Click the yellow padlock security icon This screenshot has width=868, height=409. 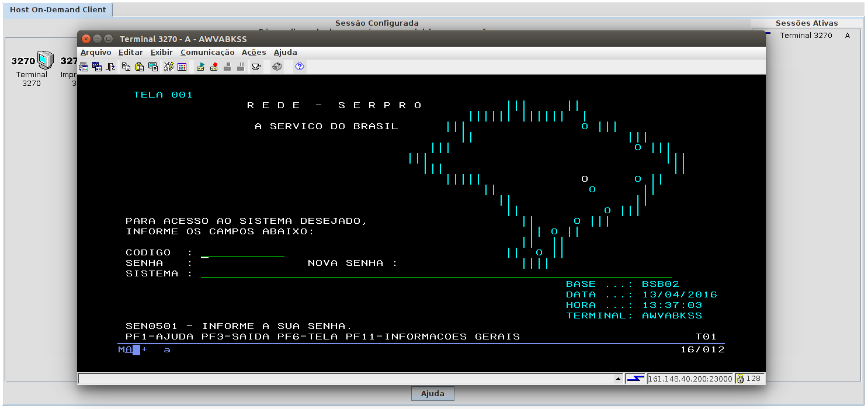[x=740, y=379]
